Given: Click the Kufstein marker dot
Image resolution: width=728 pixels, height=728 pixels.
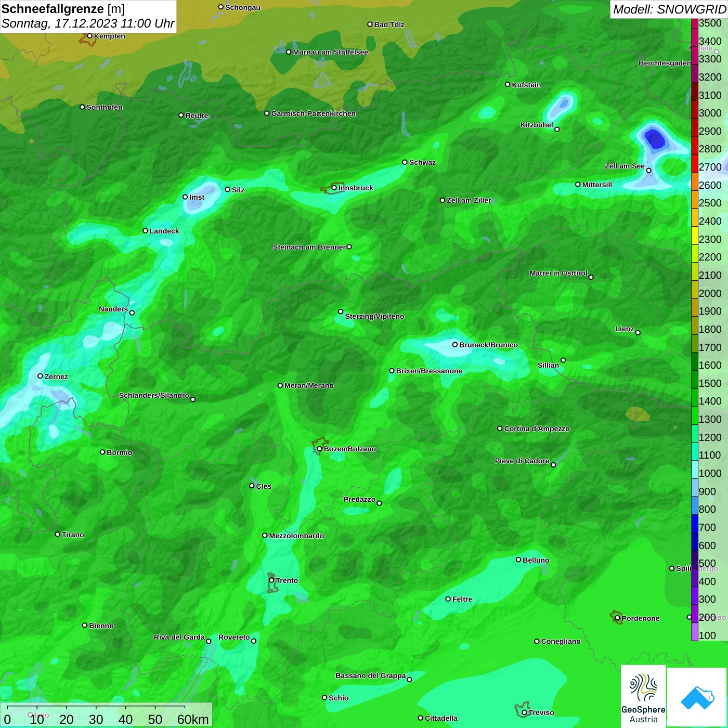Looking at the screenshot, I should [508, 84].
